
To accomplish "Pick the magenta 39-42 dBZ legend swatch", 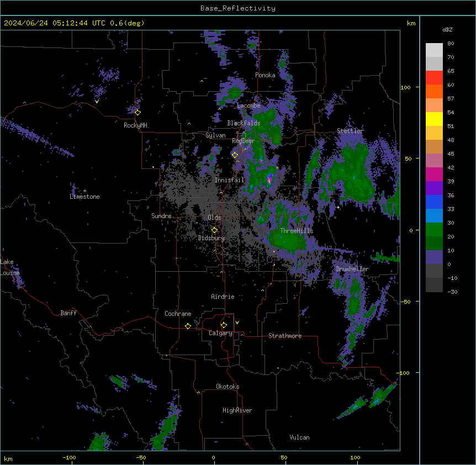I will point(434,174).
